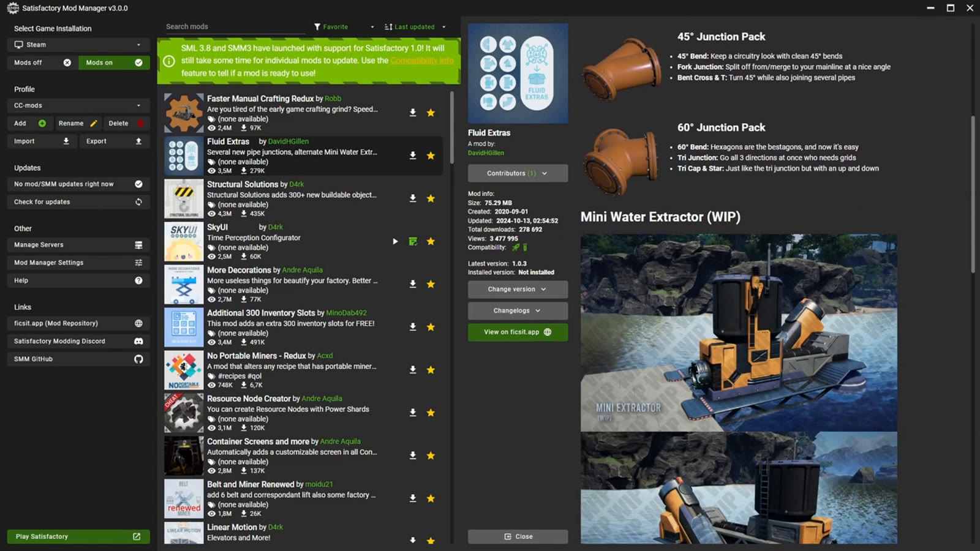The width and height of the screenshot is (980, 551).
Task: Open D4rk author link on Structural Solutions
Action: tap(296, 184)
